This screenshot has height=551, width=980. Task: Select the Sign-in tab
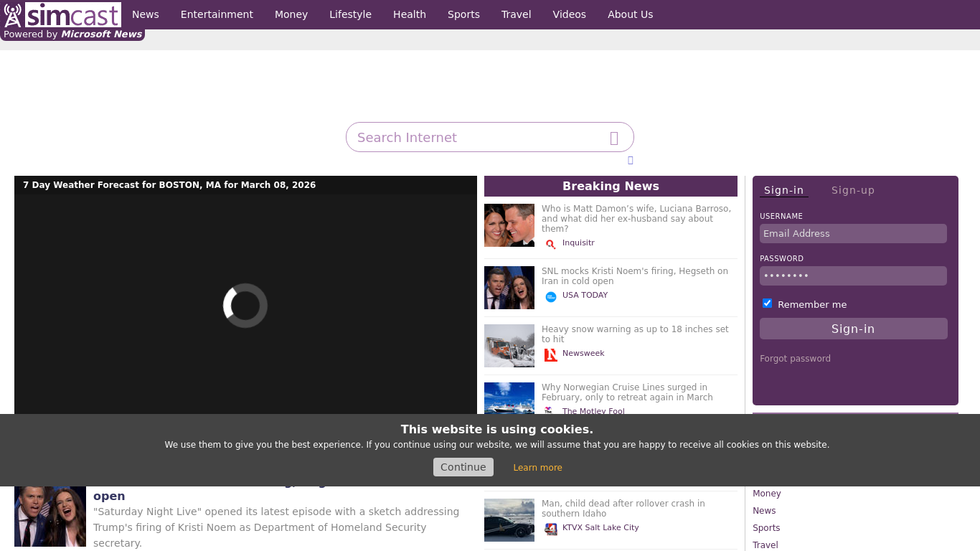click(x=783, y=190)
